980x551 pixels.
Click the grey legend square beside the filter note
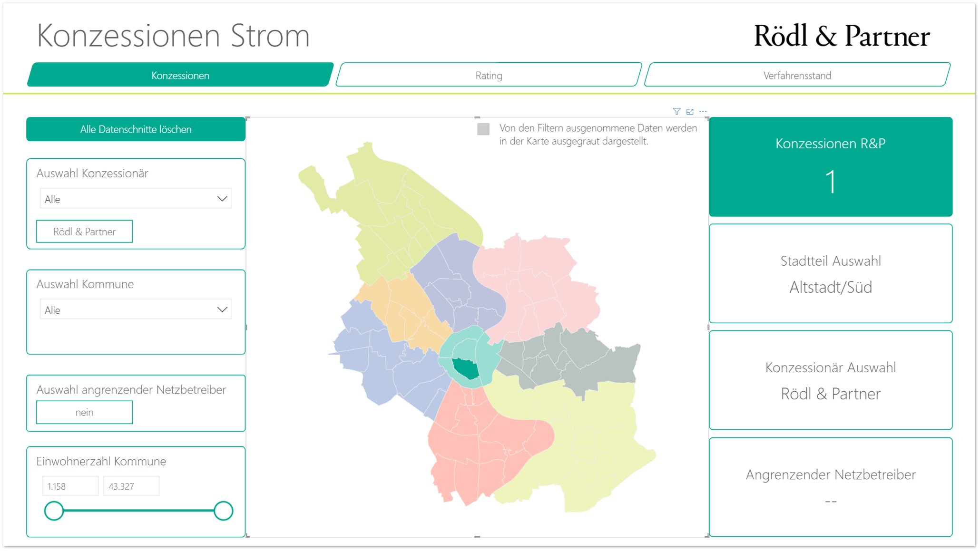[x=483, y=129]
